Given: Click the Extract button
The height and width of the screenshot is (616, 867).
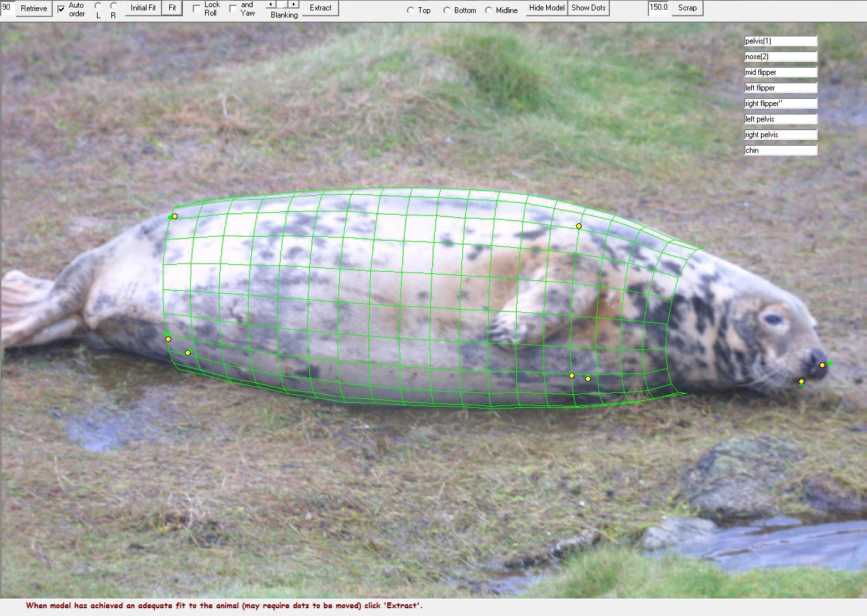Looking at the screenshot, I should pos(320,8).
